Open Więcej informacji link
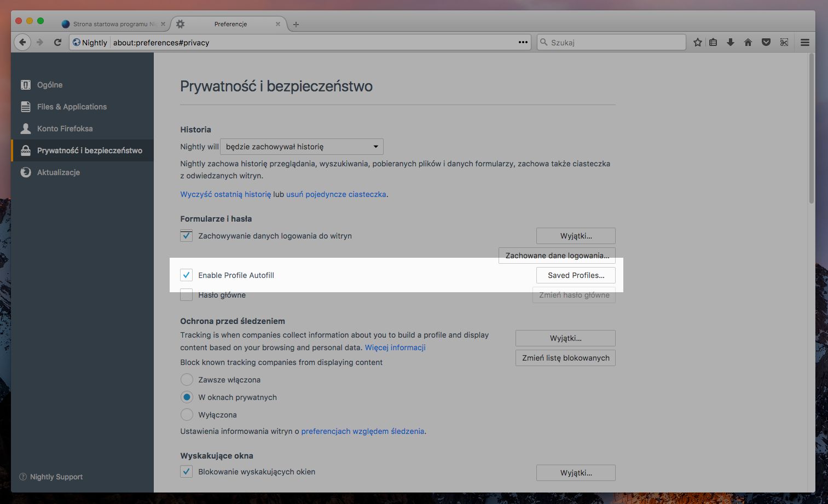The height and width of the screenshot is (504, 828). 395,347
